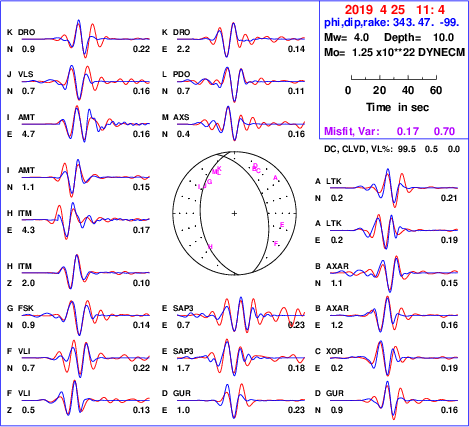This screenshot has width=469, height=427.
Task: Select the SAP3 east component waveform
Action: coord(241,315)
